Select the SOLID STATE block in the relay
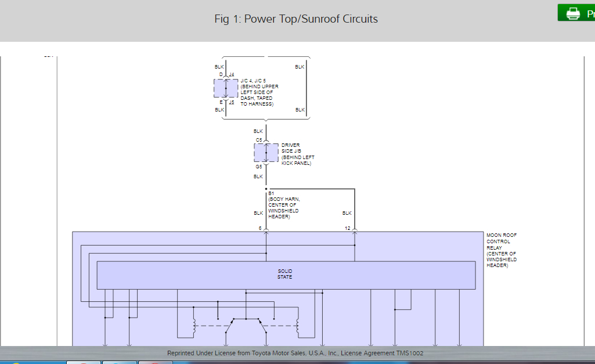Viewport: 595px width, 364px height. pyautogui.click(x=285, y=275)
